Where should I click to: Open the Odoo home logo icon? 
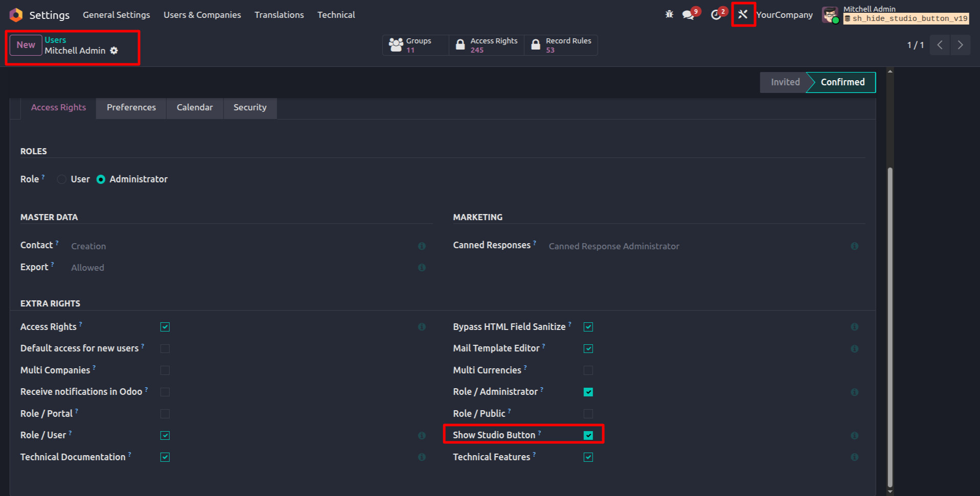(x=16, y=15)
